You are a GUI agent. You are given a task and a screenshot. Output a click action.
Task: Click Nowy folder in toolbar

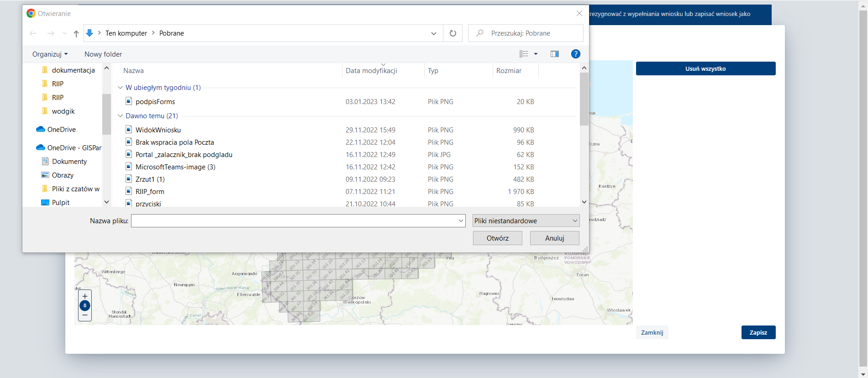tap(103, 54)
